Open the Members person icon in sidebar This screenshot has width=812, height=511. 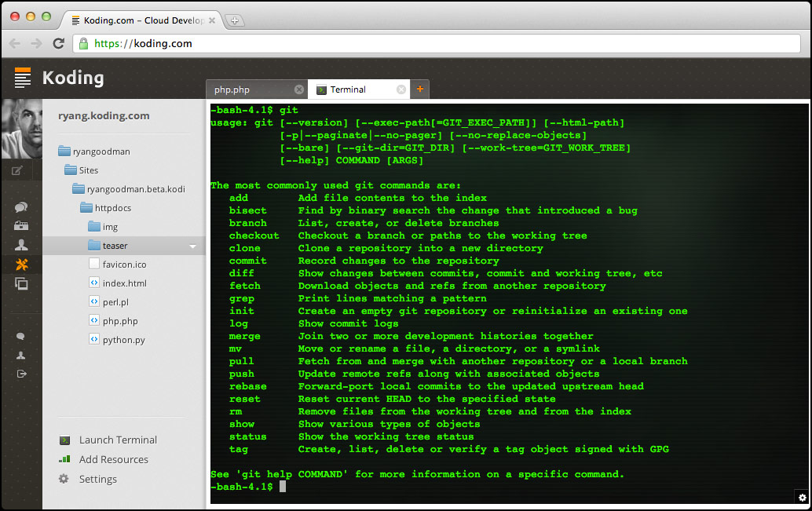tap(21, 245)
